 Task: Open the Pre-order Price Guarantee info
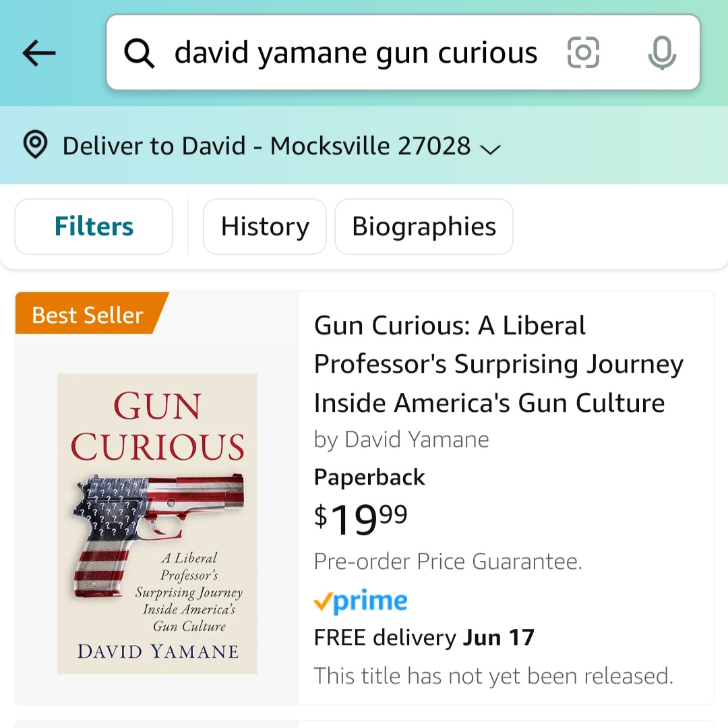pos(448,562)
